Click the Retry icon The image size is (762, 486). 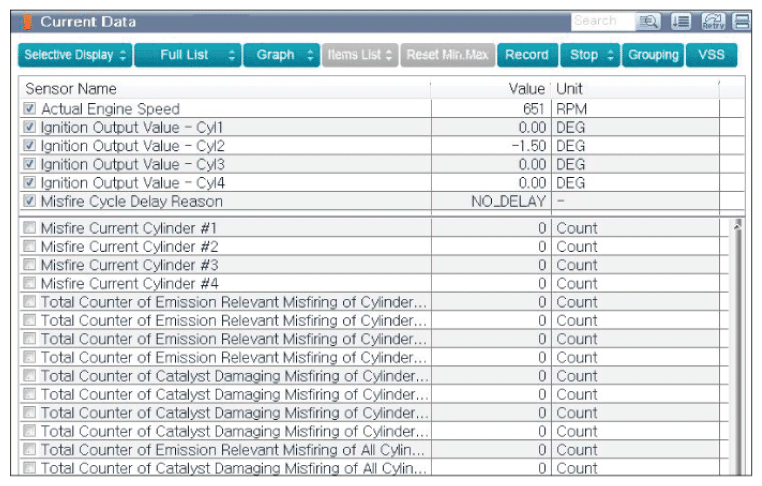click(x=713, y=21)
